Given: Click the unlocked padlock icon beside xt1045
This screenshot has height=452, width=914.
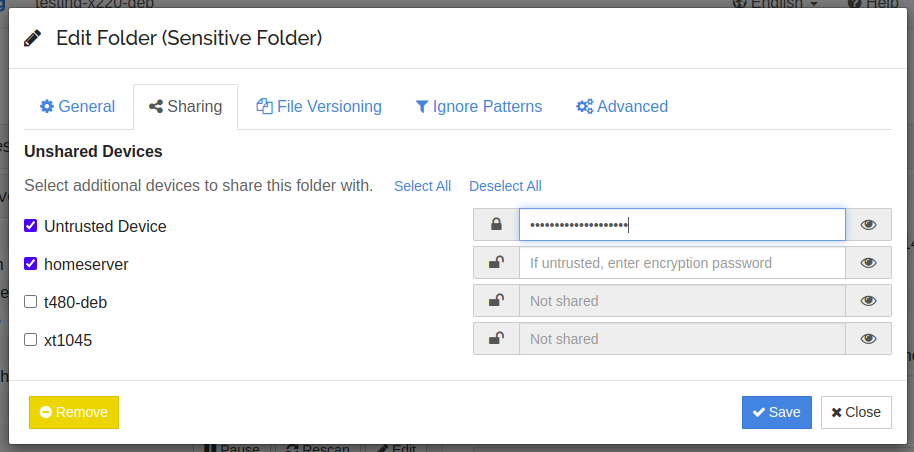Looking at the screenshot, I should point(496,339).
